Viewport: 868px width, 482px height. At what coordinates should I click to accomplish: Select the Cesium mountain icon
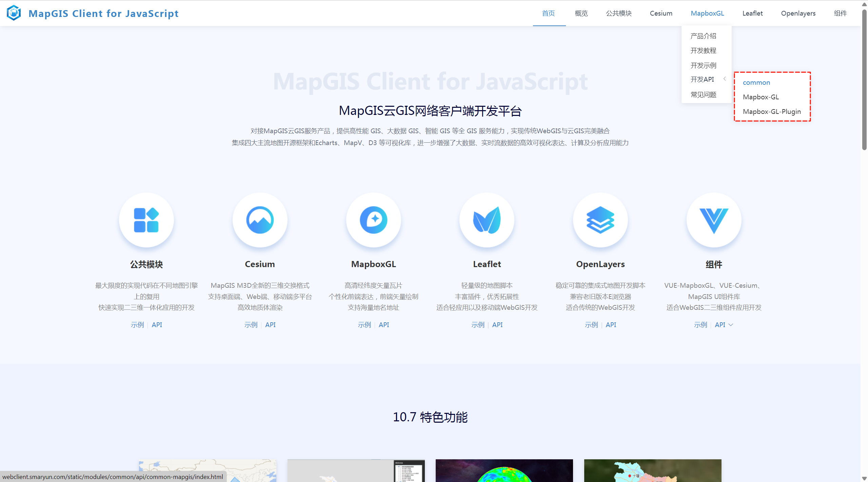260,220
